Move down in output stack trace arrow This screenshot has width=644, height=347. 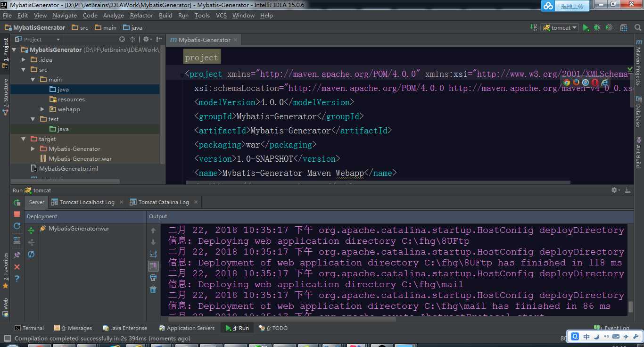click(x=153, y=242)
